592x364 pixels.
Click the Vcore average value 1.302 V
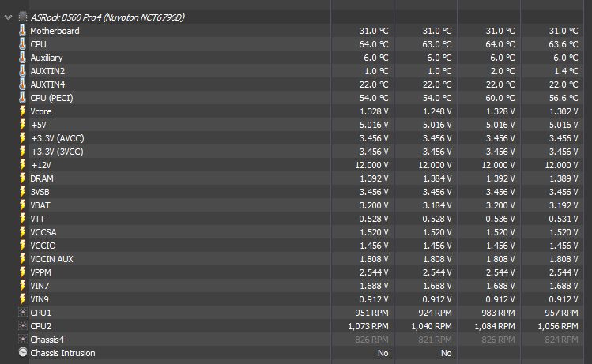564,111
